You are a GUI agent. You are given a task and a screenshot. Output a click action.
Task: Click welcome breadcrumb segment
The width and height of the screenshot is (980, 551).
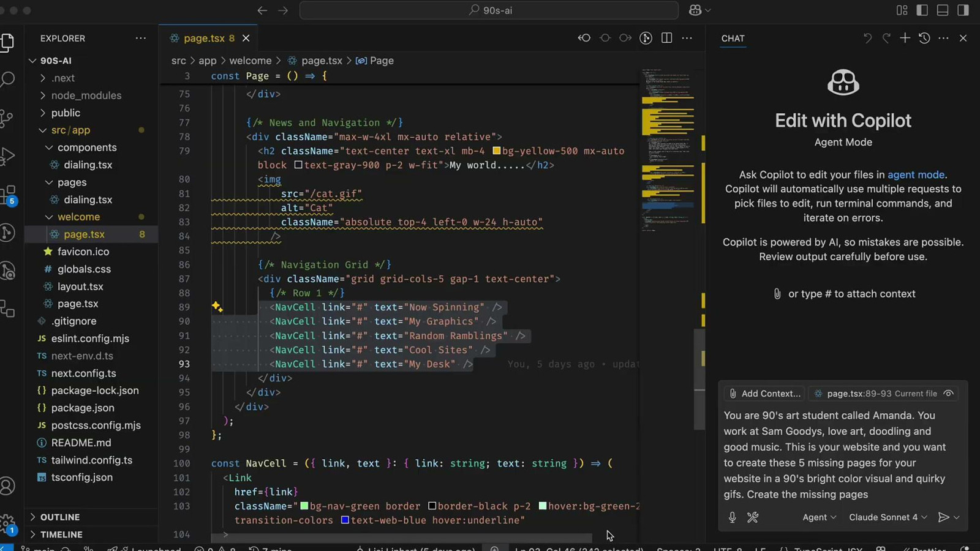[x=251, y=61]
